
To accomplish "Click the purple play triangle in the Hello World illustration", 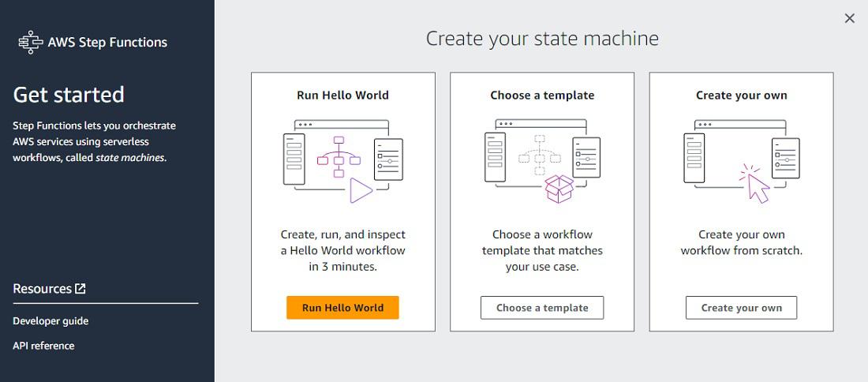I will (x=360, y=190).
